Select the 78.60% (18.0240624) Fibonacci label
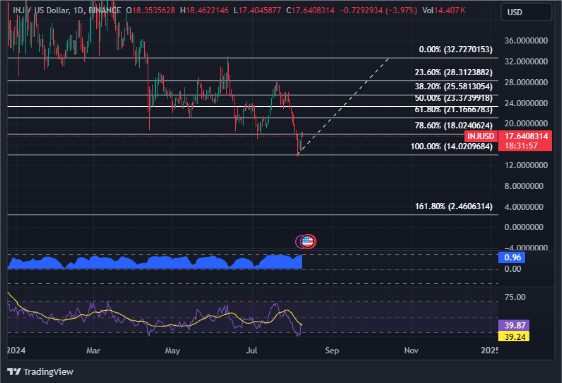 tap(453, 125)
